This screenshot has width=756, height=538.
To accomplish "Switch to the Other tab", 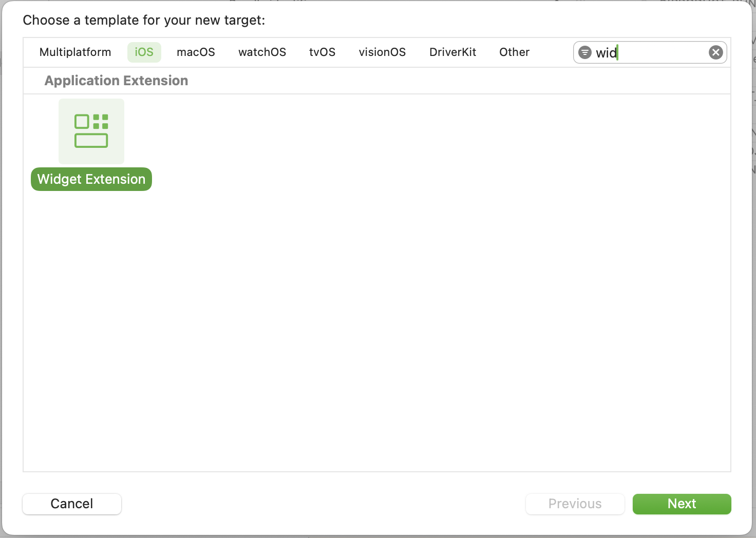I will (514, 52).
